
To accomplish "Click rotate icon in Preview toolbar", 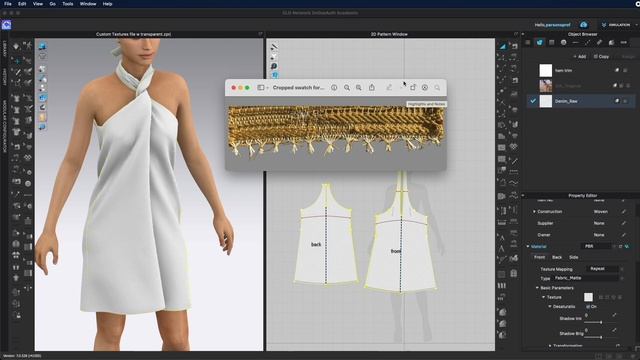I will [413, 88].
